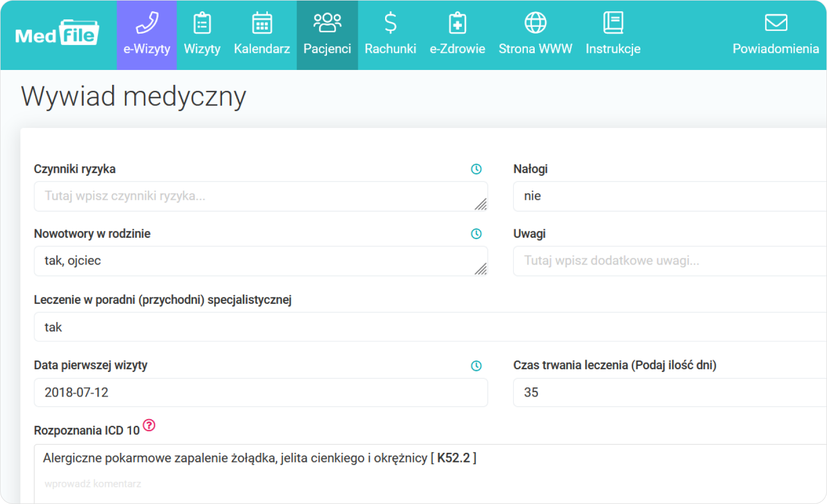Focus the Czynniki ryzyka text field
Image resolution: width=827 pixels, height=504 pixels.
(260, 196)
